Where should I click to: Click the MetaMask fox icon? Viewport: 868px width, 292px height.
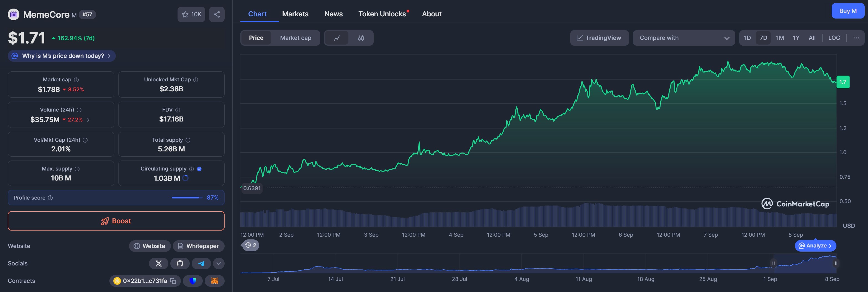[x=214, y=281]
